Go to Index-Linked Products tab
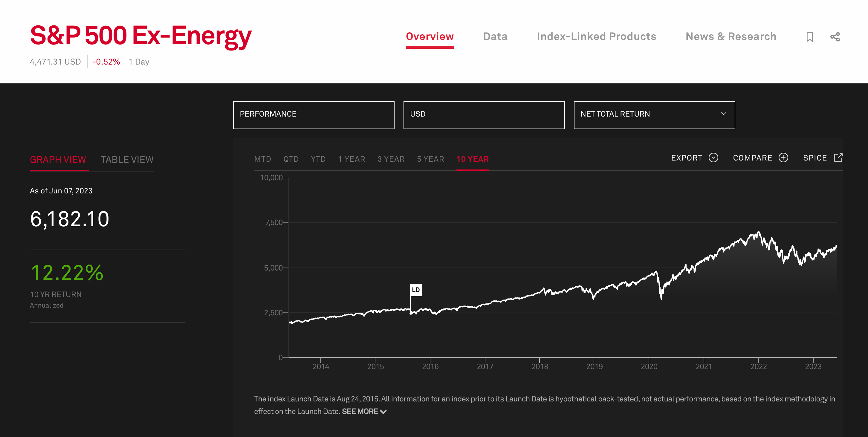This screenshot has width=868, height=437. 596,36
